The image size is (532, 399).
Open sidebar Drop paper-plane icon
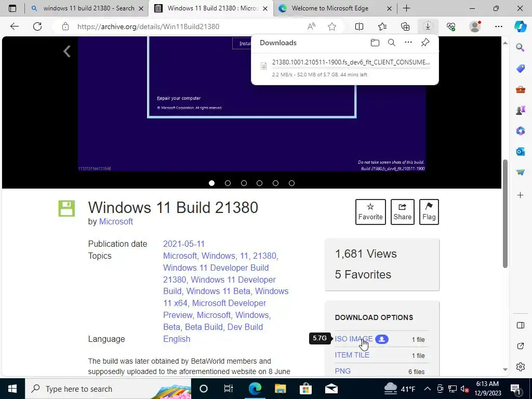click(520, 172)
